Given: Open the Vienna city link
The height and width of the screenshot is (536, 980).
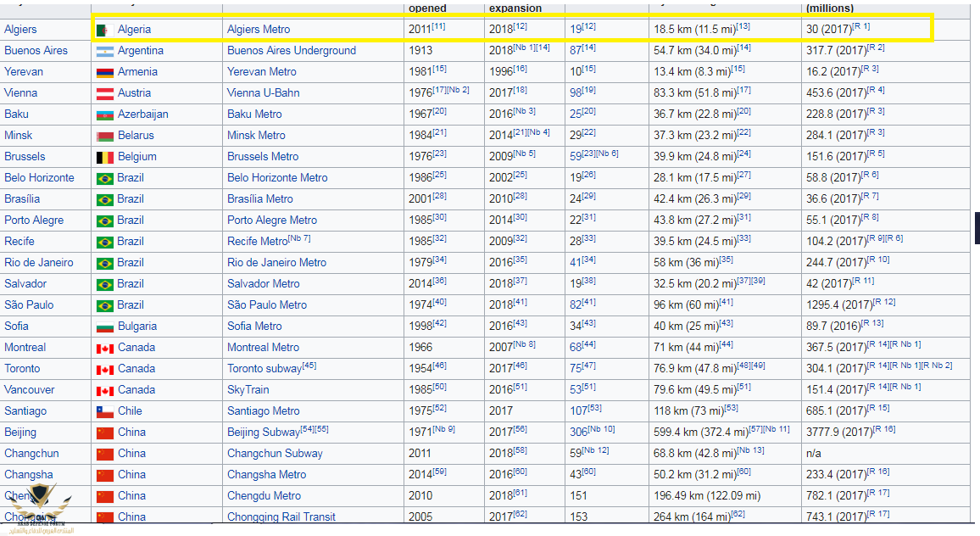Looking at the screenshot, I should (20, 93).
